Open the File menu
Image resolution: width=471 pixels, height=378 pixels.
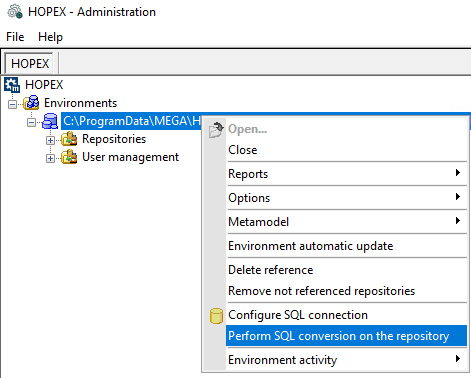coord(15,37)
